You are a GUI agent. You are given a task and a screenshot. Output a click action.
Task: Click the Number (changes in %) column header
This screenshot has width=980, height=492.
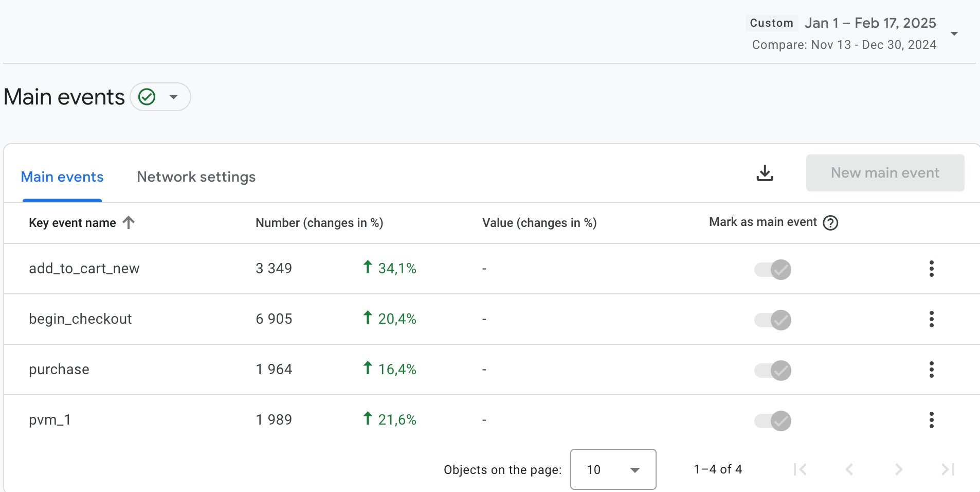[x=319, y=223]
